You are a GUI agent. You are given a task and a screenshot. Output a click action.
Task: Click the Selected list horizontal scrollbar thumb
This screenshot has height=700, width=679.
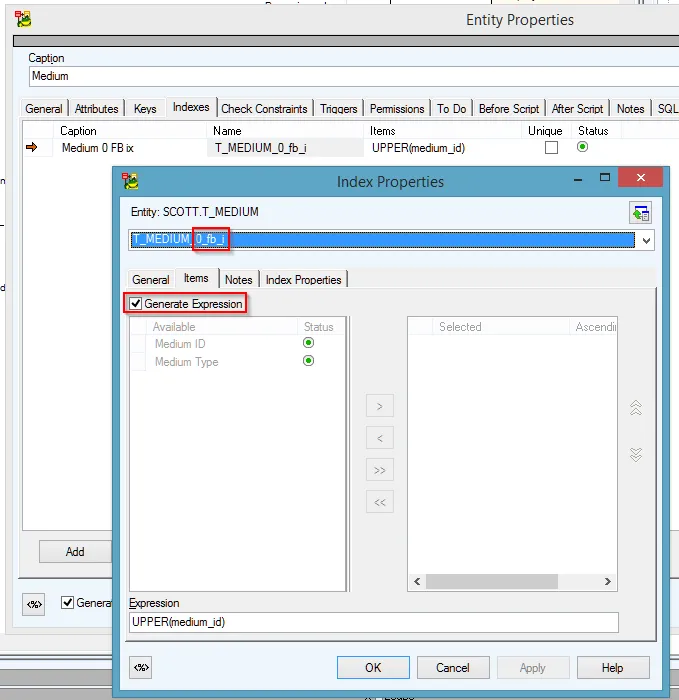click(492, 581)
